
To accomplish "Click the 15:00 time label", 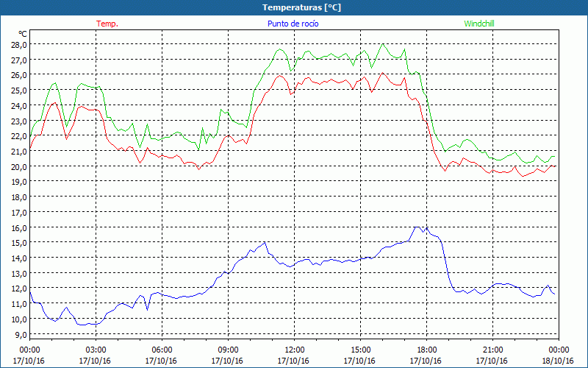I will pos(360,350).
